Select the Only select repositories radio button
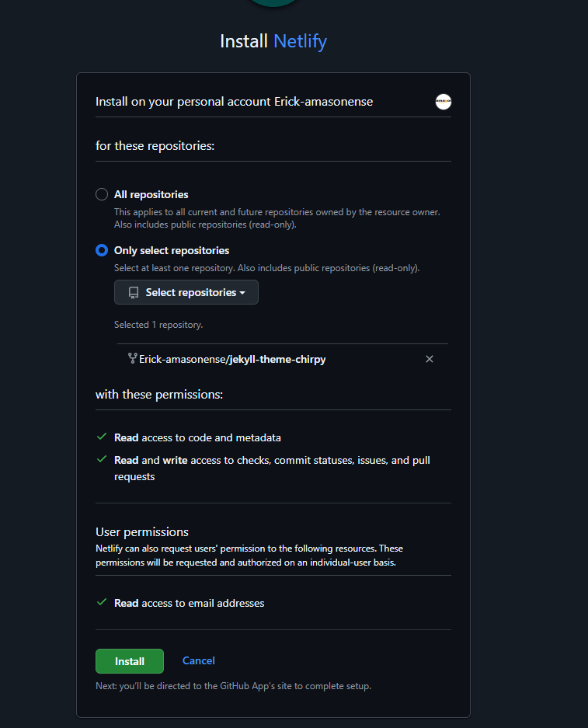 point(102,250)
